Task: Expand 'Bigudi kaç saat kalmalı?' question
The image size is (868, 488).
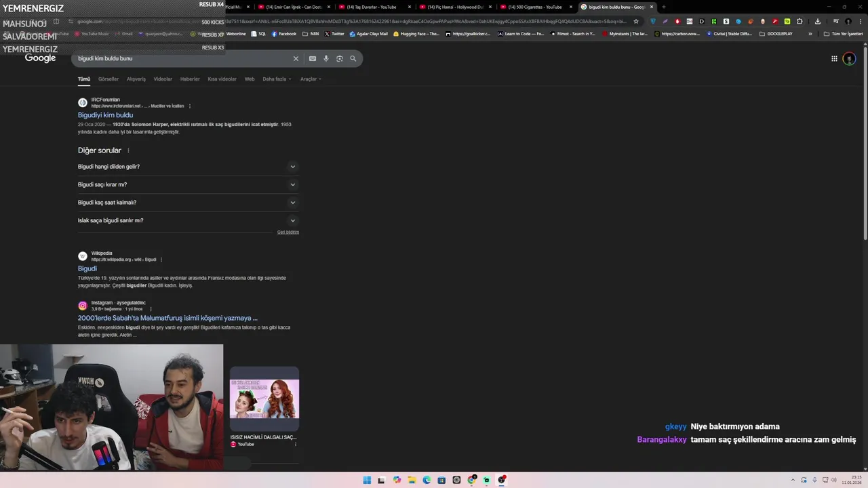Action: pos(188,203)
